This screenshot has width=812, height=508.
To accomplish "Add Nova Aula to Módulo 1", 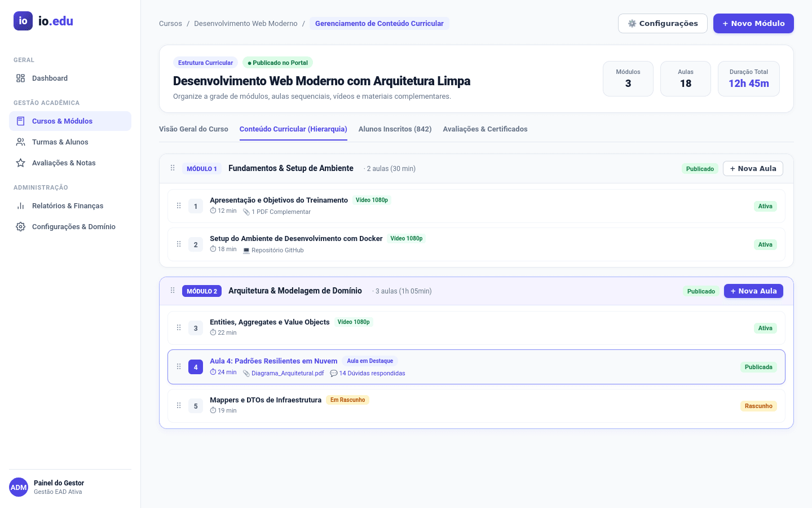I will pos(753,169).
